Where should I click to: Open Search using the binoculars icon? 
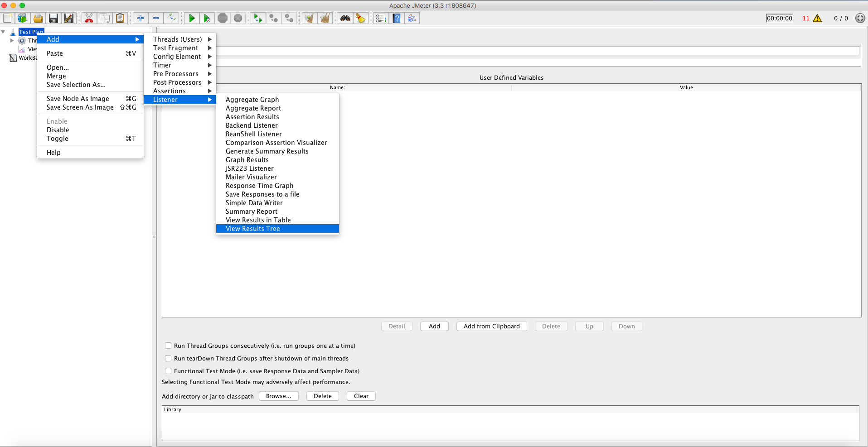click(345, 18)
